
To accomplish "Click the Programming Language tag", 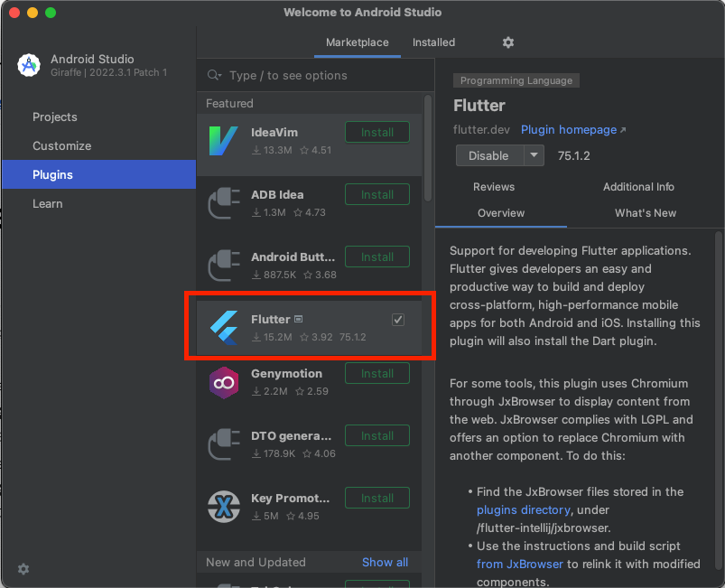I will pos(516,80).
